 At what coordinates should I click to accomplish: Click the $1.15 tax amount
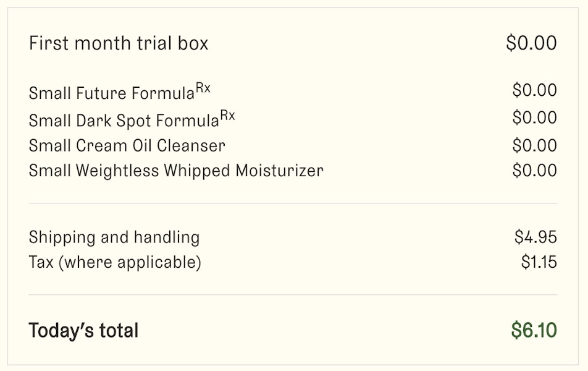539,262
